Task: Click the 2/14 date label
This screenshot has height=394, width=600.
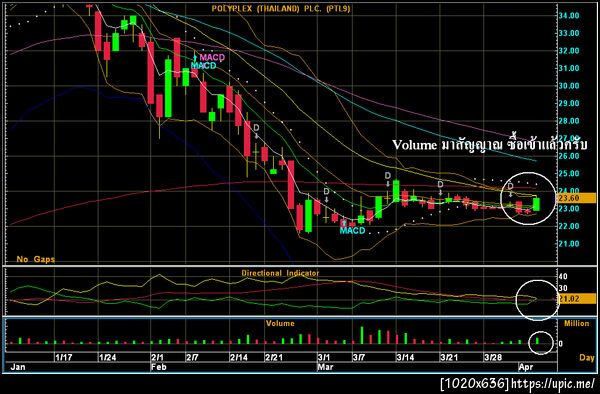Action: coord(239,358)
